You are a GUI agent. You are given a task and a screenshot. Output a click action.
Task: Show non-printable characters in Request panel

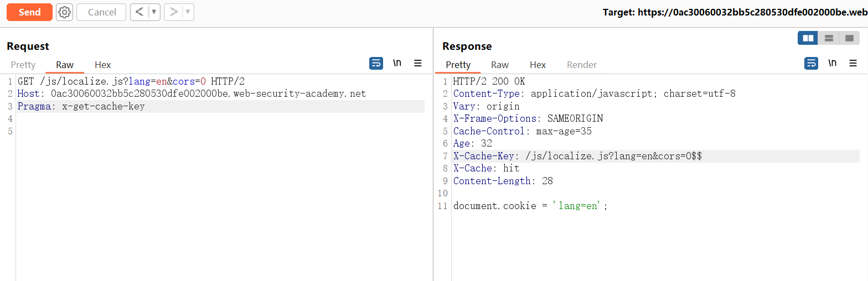397,63
